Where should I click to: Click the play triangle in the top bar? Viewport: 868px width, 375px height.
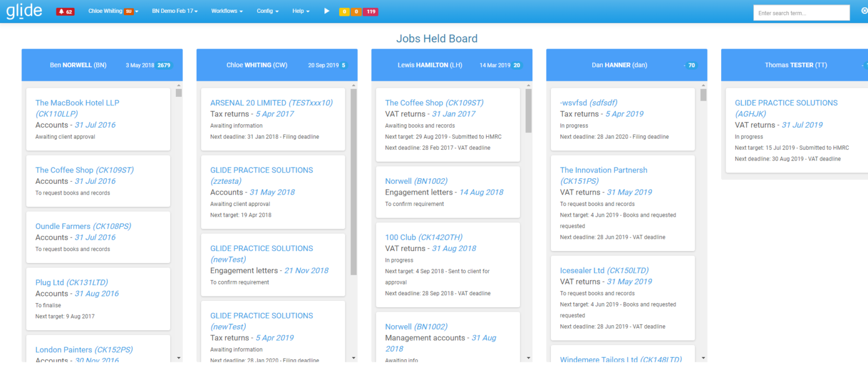pos(325,11)
